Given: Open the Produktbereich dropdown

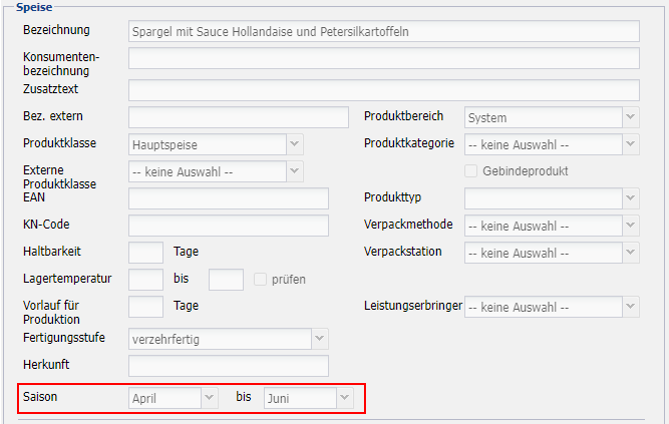Looking at the screenshot, I should 551,117.
